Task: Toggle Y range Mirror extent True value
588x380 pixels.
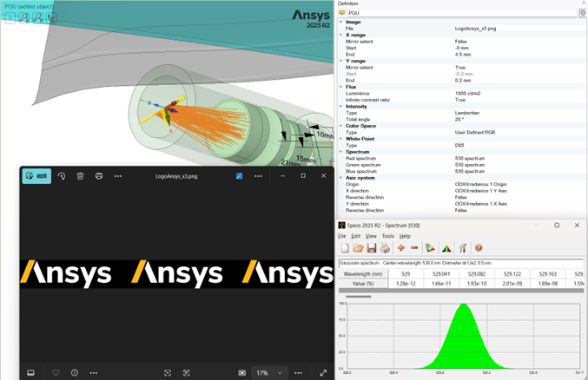Action: (460, 68)
